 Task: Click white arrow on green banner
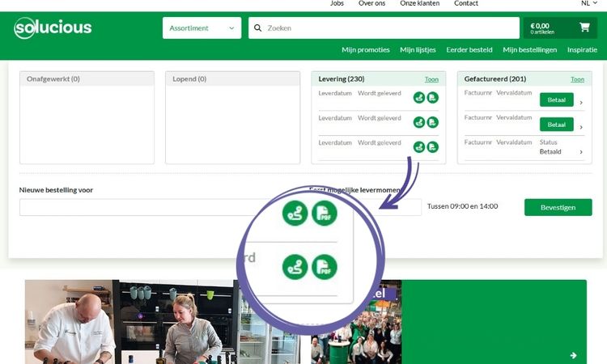tap(573, 355)
